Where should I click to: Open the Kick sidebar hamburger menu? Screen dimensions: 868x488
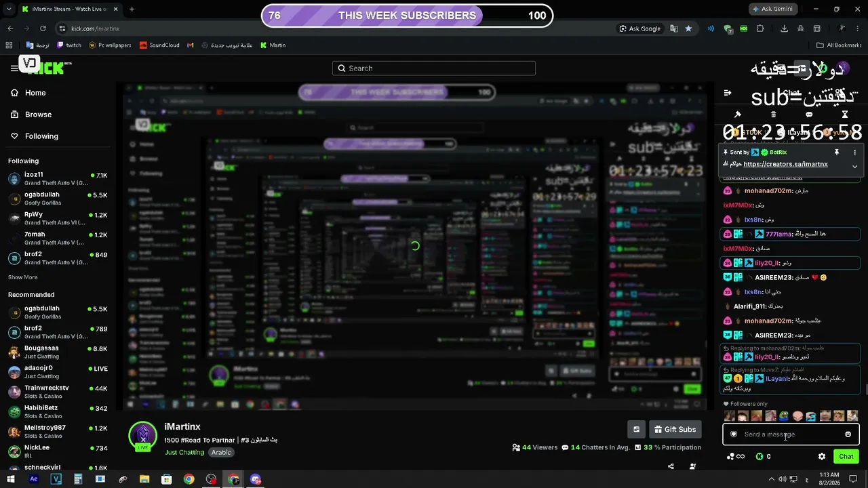coord(14,68)
